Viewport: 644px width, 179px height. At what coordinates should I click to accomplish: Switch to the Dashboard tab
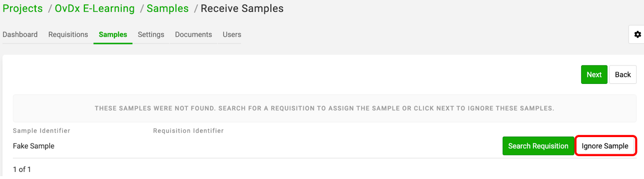click(20, 35)
